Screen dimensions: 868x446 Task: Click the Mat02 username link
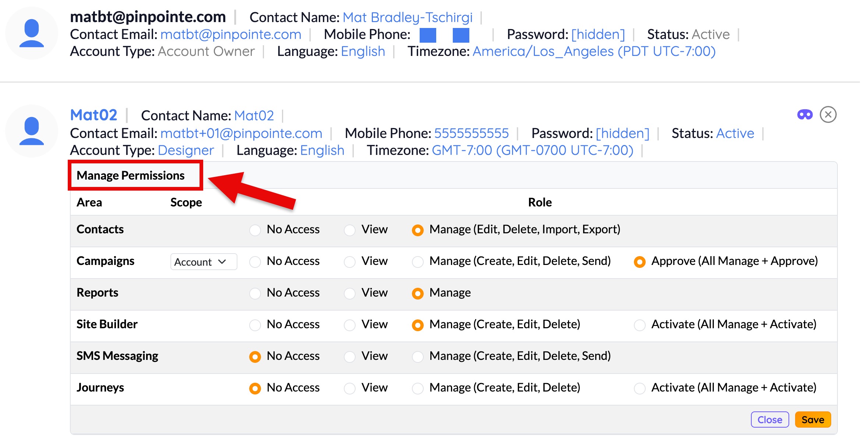tap(93, 115)
